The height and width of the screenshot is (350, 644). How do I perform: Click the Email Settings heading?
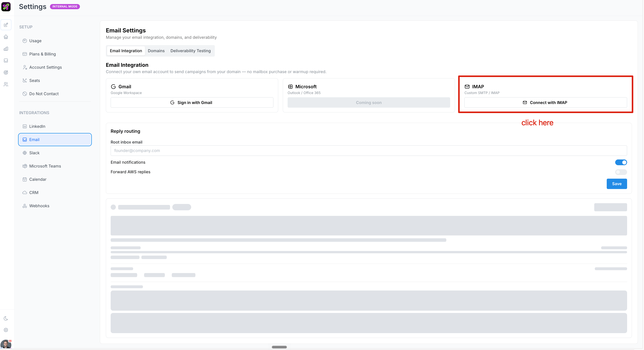click(126, 31)
